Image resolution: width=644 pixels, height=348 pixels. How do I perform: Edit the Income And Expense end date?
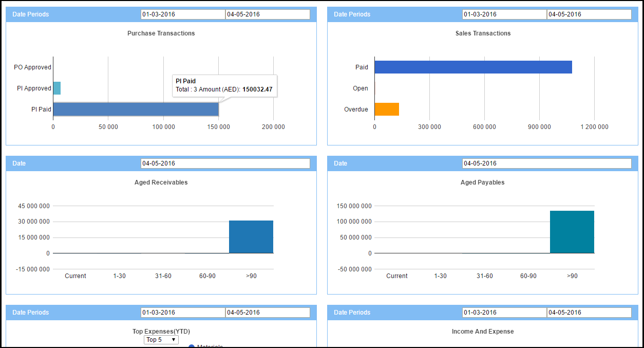pos(589,313)
